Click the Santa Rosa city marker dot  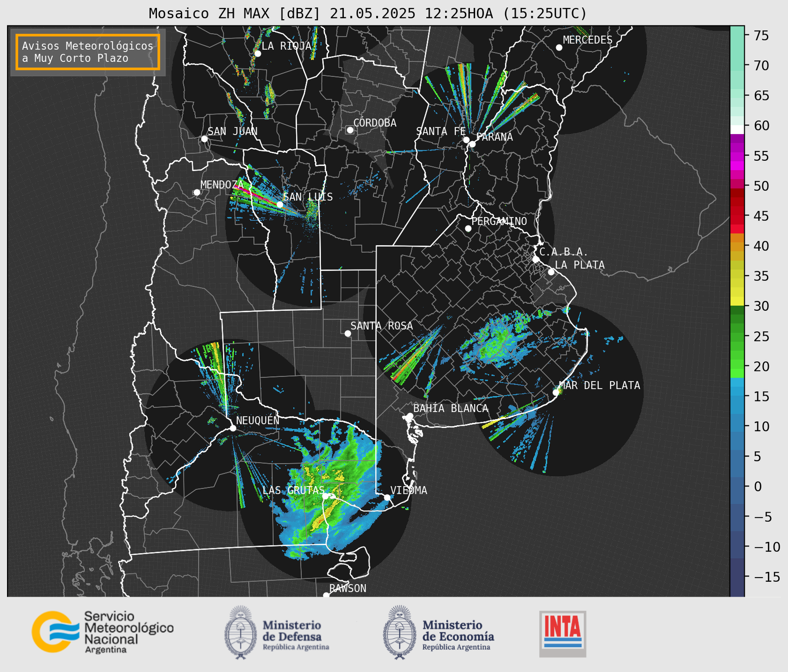point(348,333)
